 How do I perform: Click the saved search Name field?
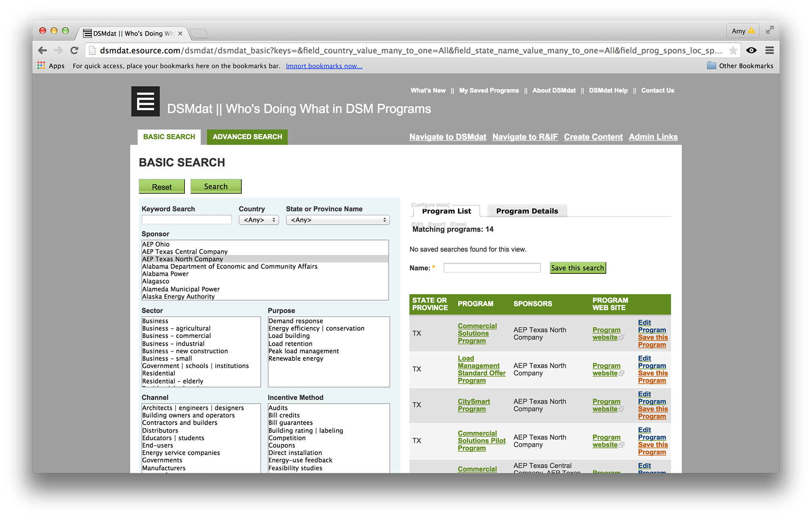click(492, 268)
